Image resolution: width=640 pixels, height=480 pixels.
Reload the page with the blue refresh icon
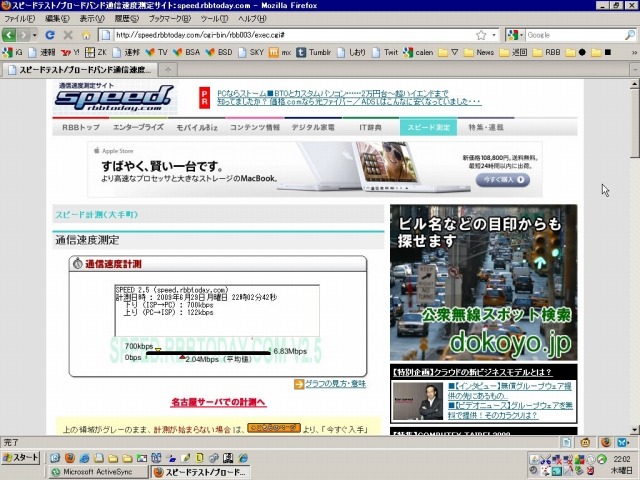pyautogui.click(x=50, y=35)
